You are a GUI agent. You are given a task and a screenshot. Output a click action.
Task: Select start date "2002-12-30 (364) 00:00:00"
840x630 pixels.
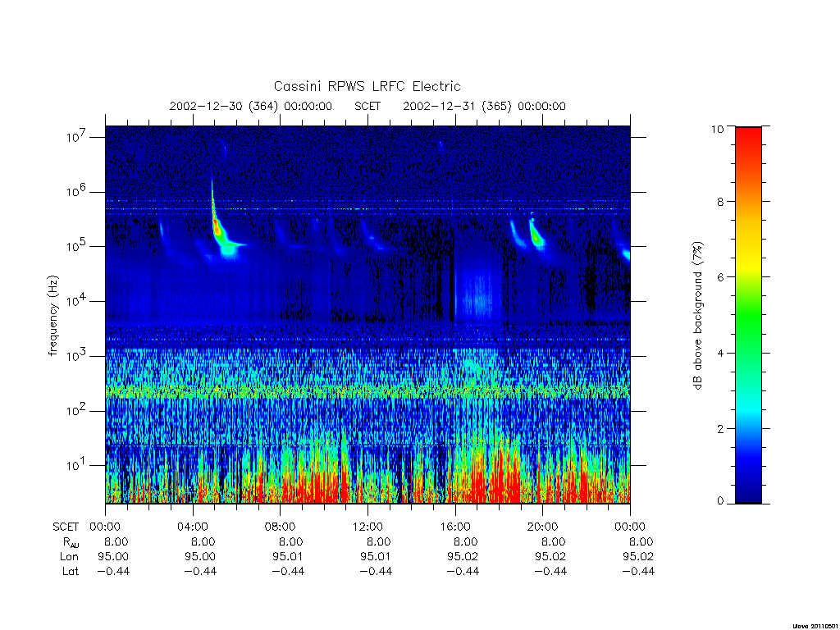(251, 106)
